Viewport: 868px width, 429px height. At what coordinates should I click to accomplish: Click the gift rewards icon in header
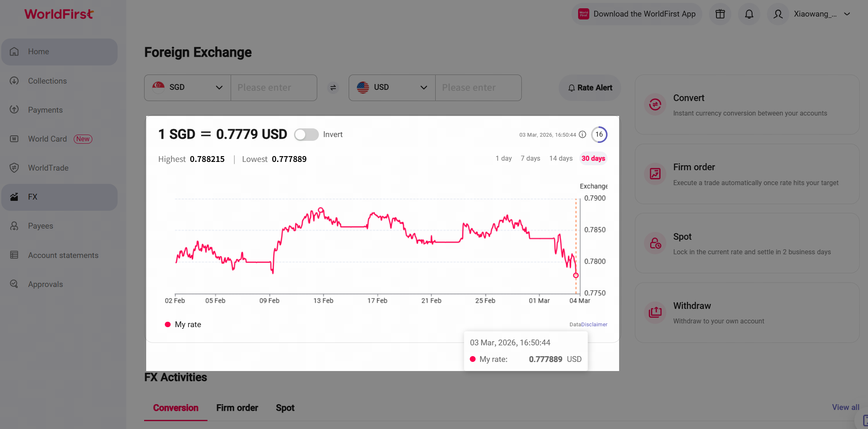(720, 14)
